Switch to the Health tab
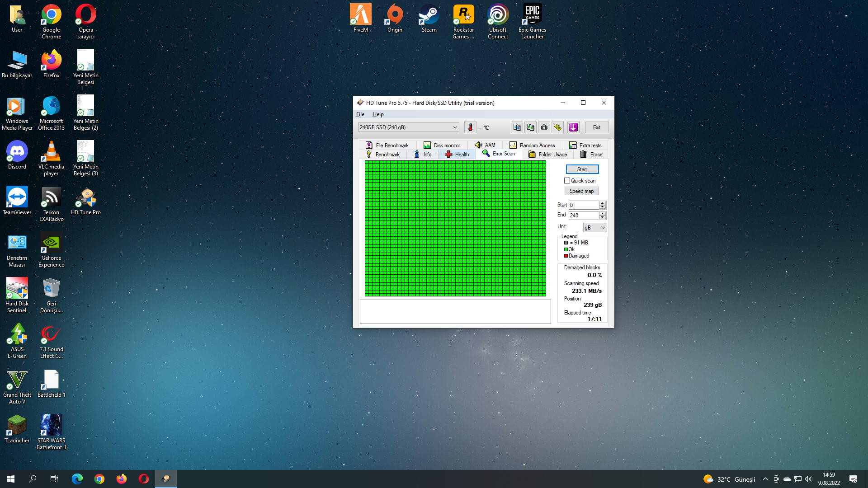 click(x=457, y=155)
